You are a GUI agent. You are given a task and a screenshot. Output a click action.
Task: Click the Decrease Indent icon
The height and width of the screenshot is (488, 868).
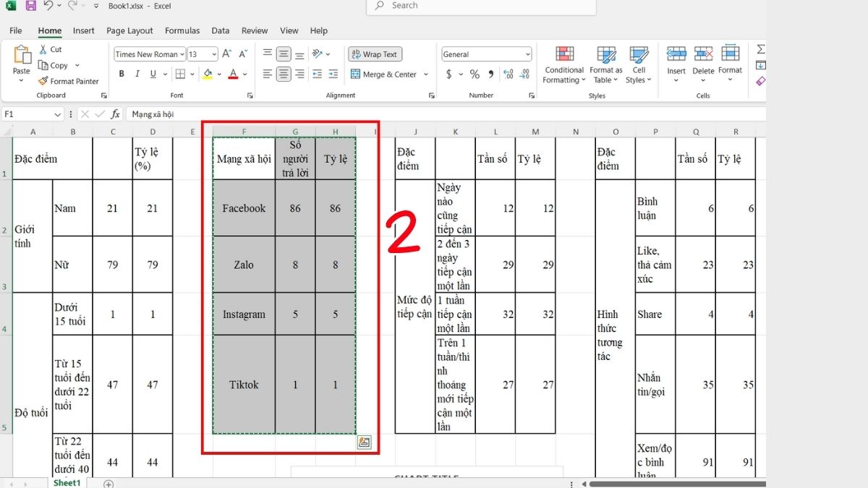tap(317, 74)
